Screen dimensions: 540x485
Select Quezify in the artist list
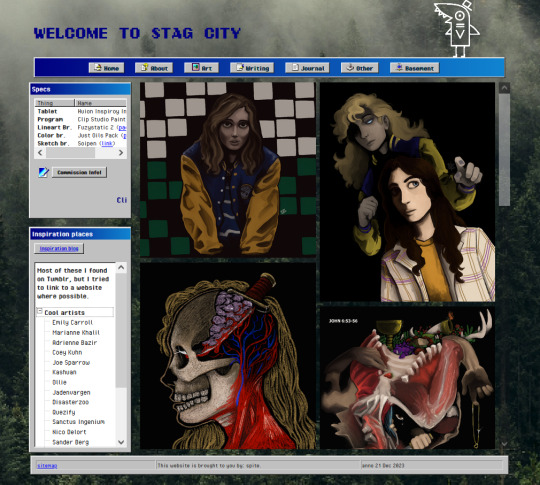pos(64,412)
